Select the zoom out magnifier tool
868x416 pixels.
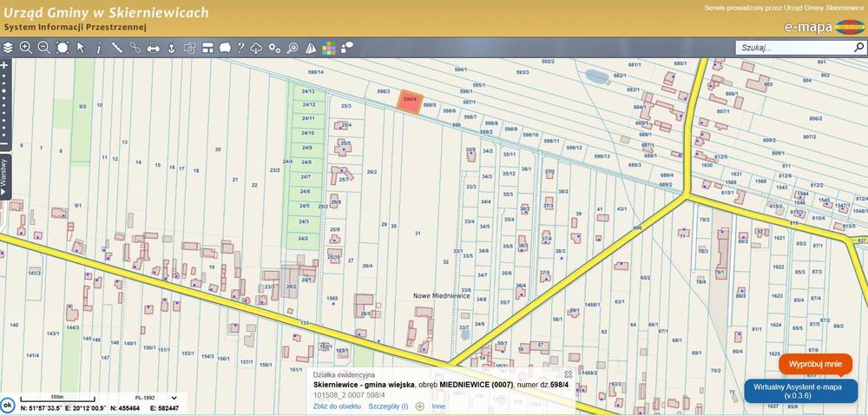(x=43, y=48)
